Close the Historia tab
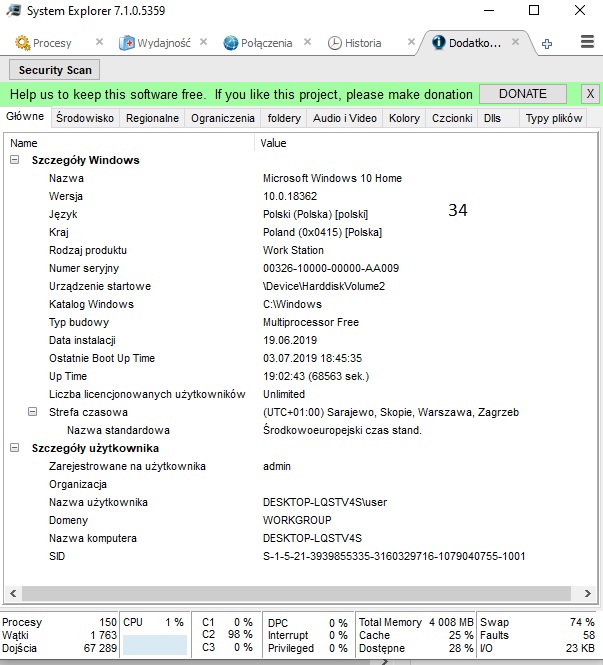Screen dimensions: 603x665 411,42
